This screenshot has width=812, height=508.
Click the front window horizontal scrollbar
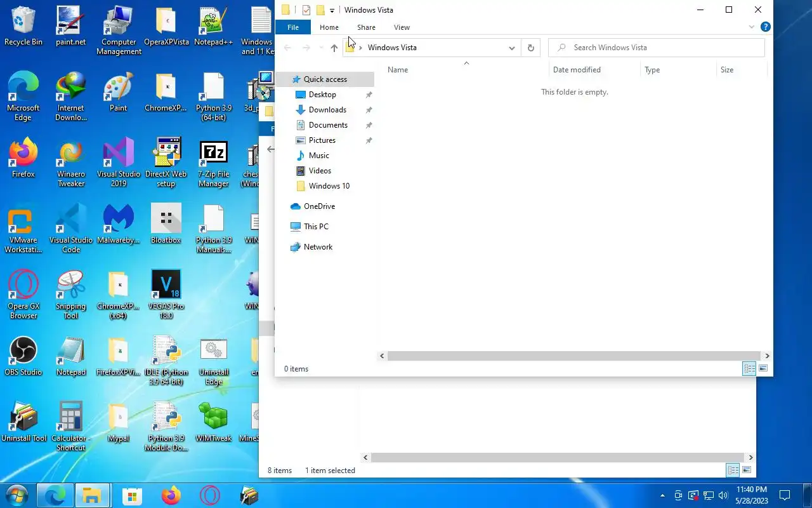coord(574,356)
